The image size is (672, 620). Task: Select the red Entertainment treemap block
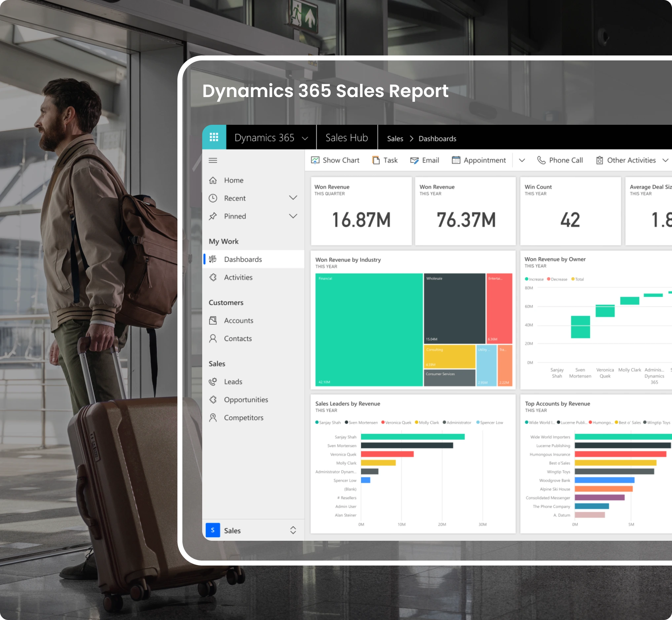coord(499,308)
